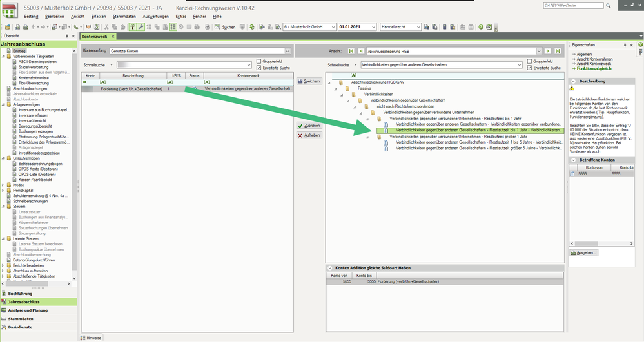The height and width of the screenshot is (342, 644).
Task: Select Abschlussbuchungen in the tree
Action: [x=30, y=88]
